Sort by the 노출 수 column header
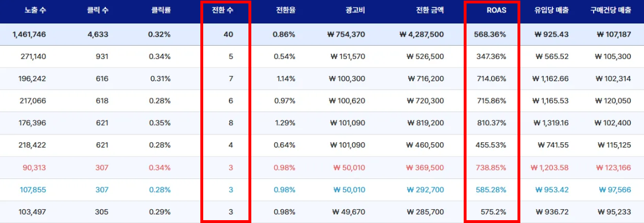Image resolution: width=644 pixels, height=223 pixels. click(35, 11)
